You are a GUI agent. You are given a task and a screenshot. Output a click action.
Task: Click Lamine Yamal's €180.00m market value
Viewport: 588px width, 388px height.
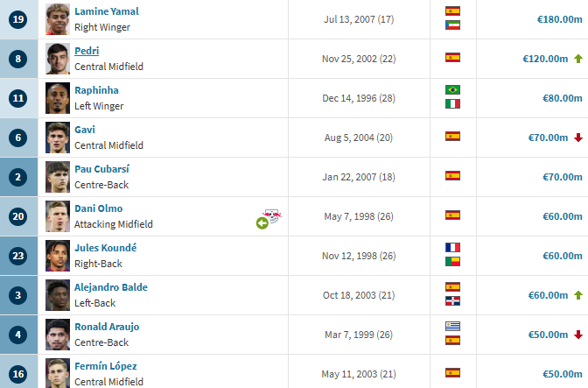coord(559,19)
